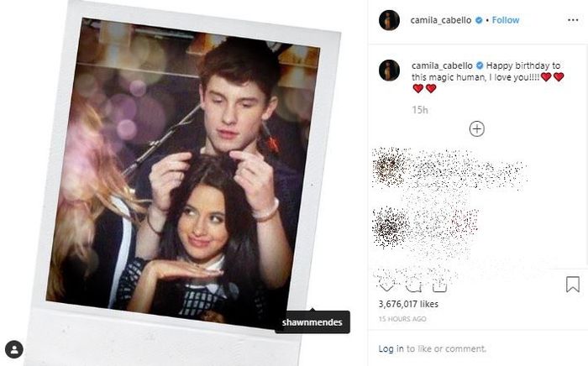Open camila_cabello avatar beside caption
The width and height of the screenshot is (588, 366).
pos(389,70)
